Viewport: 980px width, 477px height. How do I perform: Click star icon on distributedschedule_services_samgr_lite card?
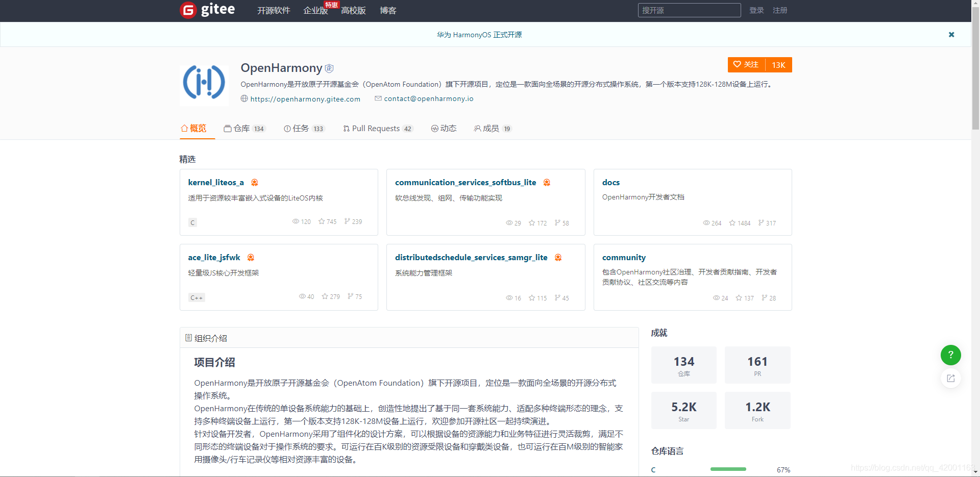pyautogui.click(x=532, y=298)
